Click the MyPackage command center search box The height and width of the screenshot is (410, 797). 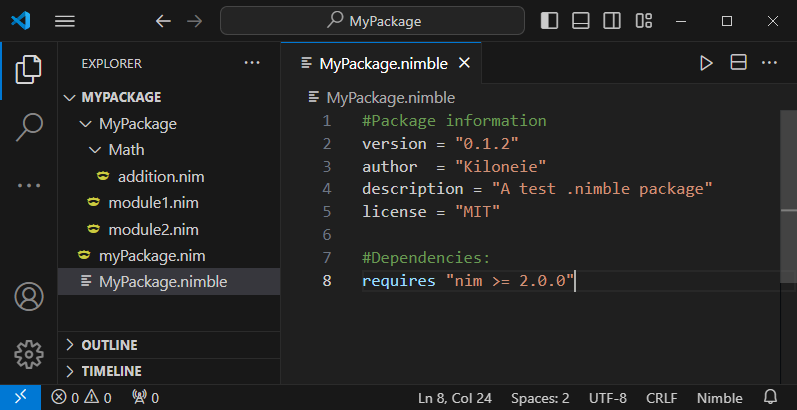[372, 21]
